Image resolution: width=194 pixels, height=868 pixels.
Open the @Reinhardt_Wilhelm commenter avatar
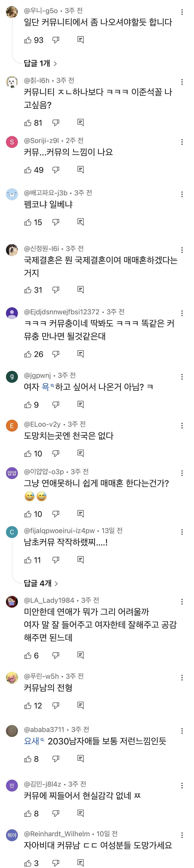(x=12, y=835)
